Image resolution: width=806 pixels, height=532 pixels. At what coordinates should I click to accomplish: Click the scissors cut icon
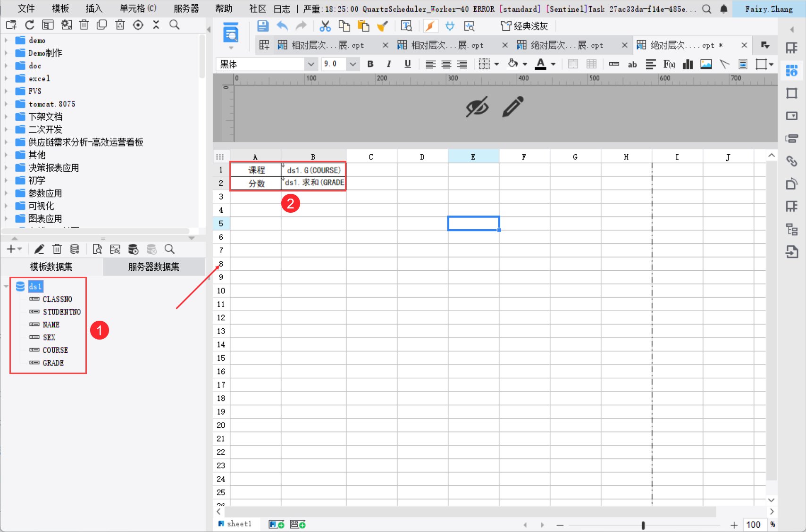pos(325,26)
